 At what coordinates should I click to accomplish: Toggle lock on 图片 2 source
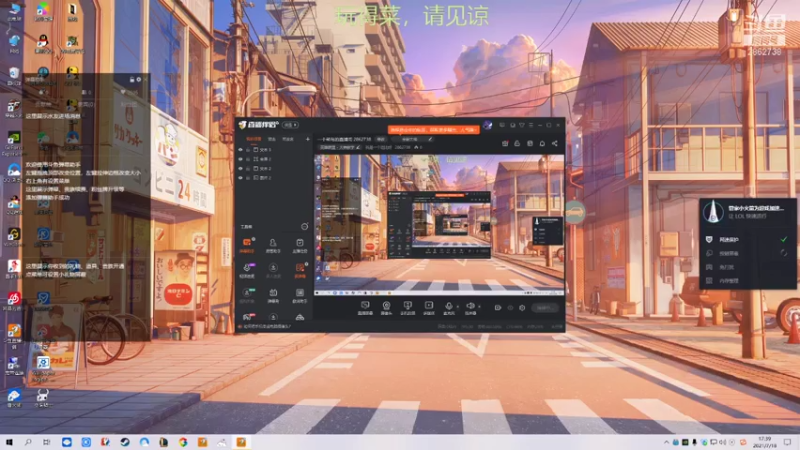click(x=248, y=177)
